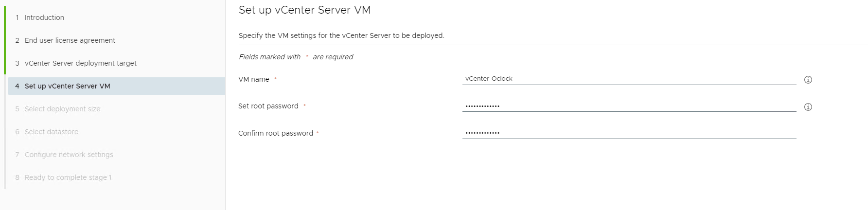Click Ready to complete stage 1
This screenshot has height=210, width=868.
(68, 177)
